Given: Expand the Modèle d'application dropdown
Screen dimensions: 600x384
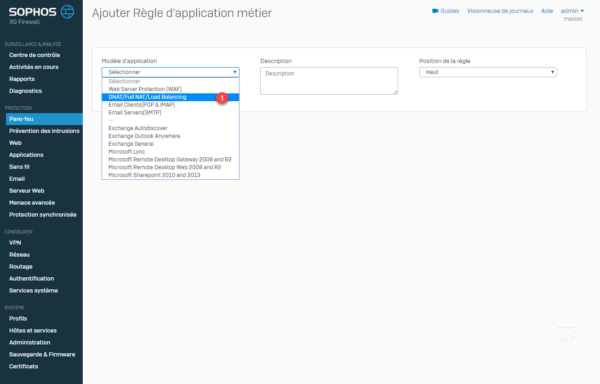Looking at the screenshot, I should click(170, 72).
